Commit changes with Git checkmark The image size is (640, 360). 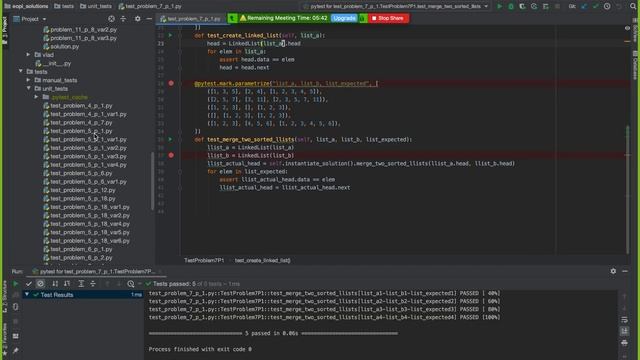click(x=596, y=7)
